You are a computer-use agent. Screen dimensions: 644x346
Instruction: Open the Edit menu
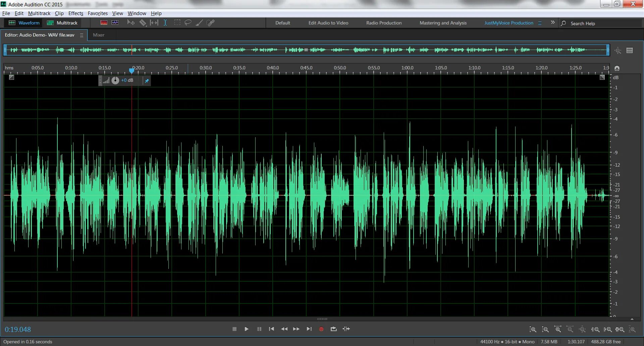pyautogui.click(x=19, y=13)
